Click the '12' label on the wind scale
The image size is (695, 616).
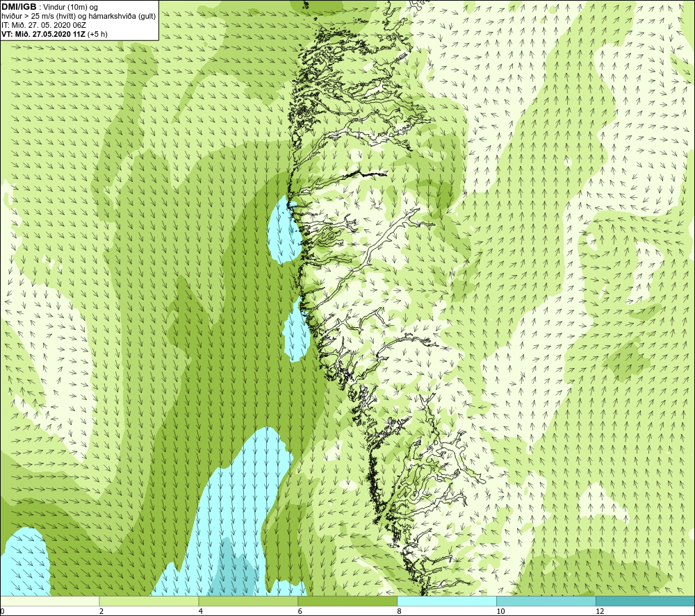click(x=600, y=611)
